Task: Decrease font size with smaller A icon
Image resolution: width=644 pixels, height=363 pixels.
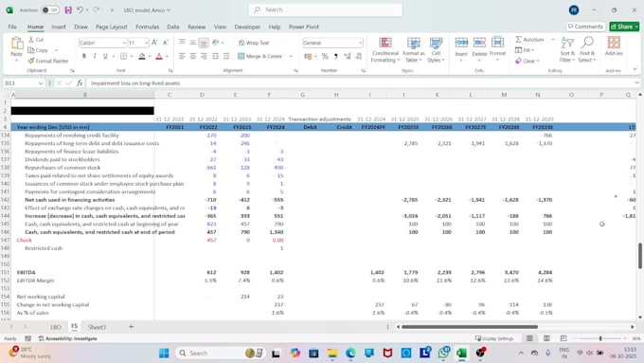Action: pos(166,43)
